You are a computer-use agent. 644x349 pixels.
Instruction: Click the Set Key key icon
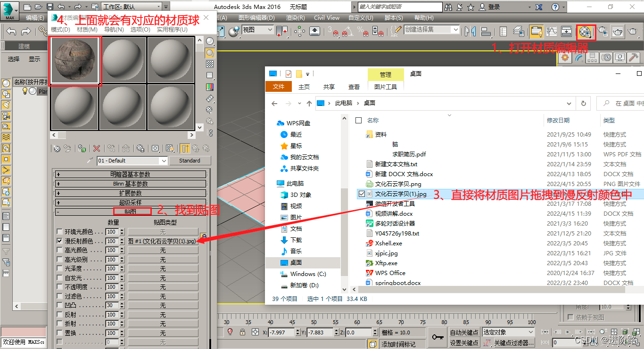click(x=438, y=337)
